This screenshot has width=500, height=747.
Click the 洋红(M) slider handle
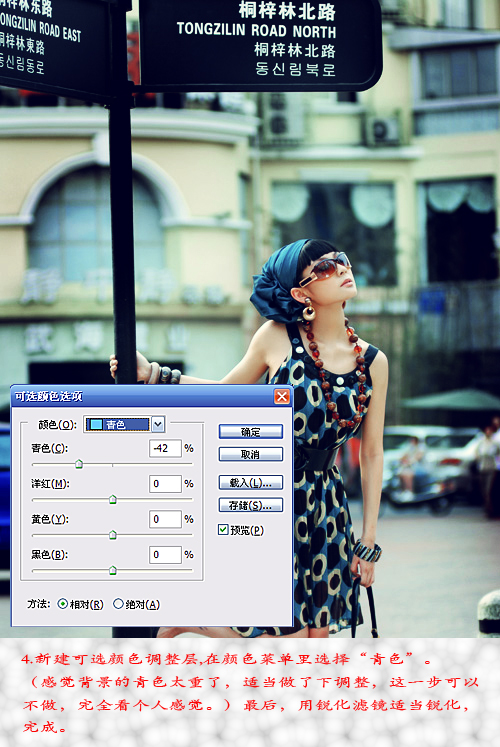[x=113, y=499]
